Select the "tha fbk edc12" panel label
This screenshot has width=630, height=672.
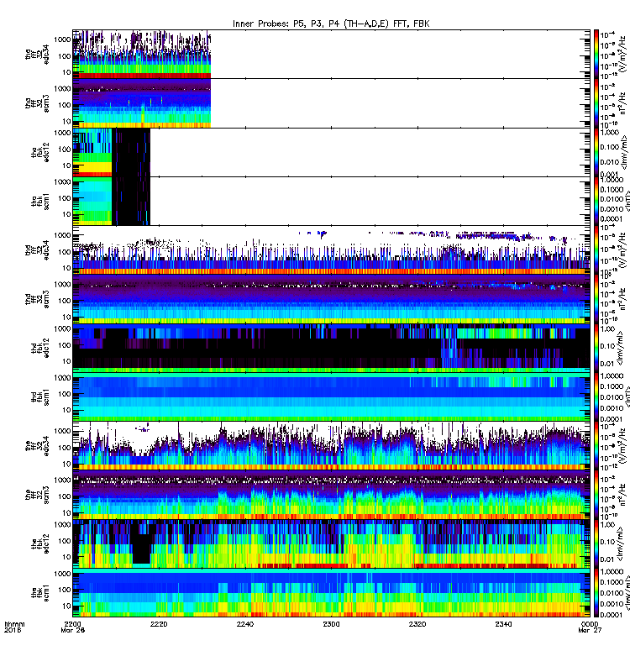point(40,152)
